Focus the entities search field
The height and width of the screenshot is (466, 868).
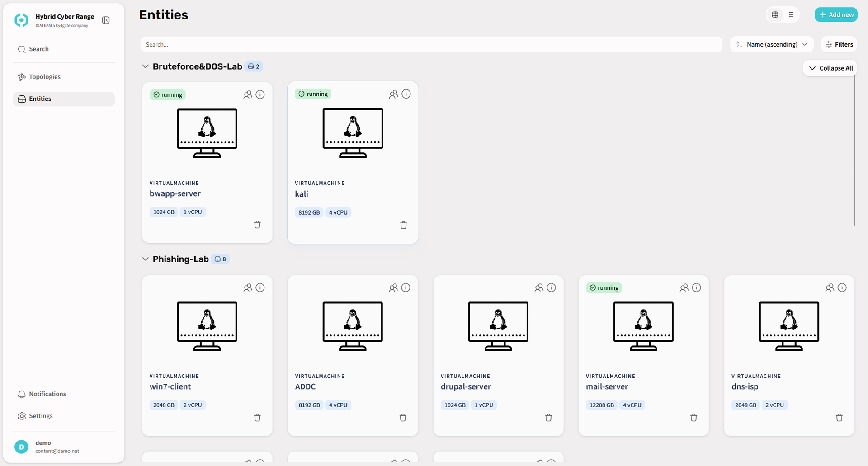click(x=431, y=44)
